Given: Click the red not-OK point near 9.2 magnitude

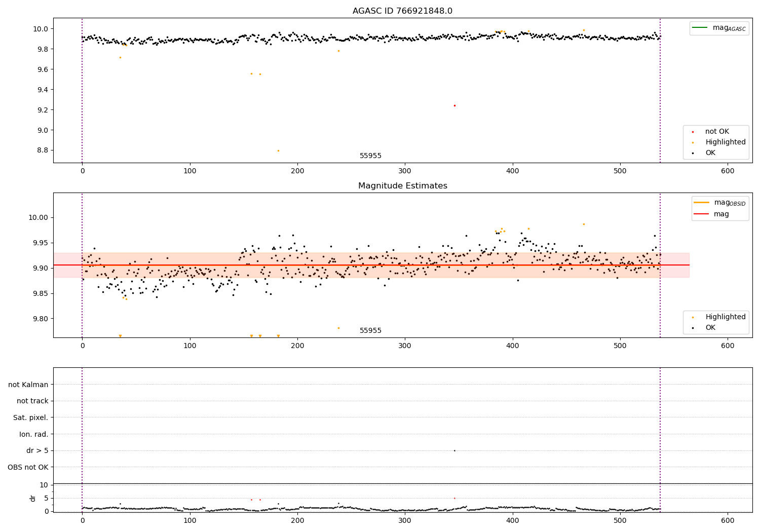Looking at the screenshot, I should click(x=454, y=105).
